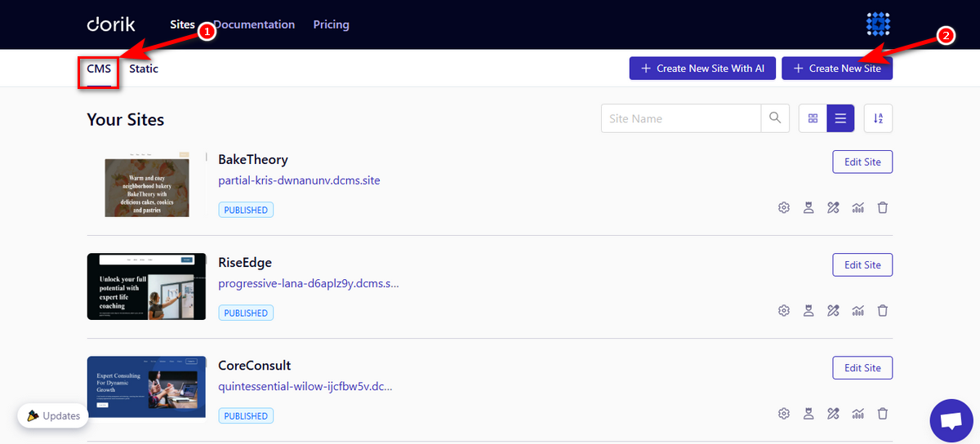Image resolution: width=980 pixels, height=444 pixels.
Task: Click the RiseEdge site title
Action: point(245,262)
